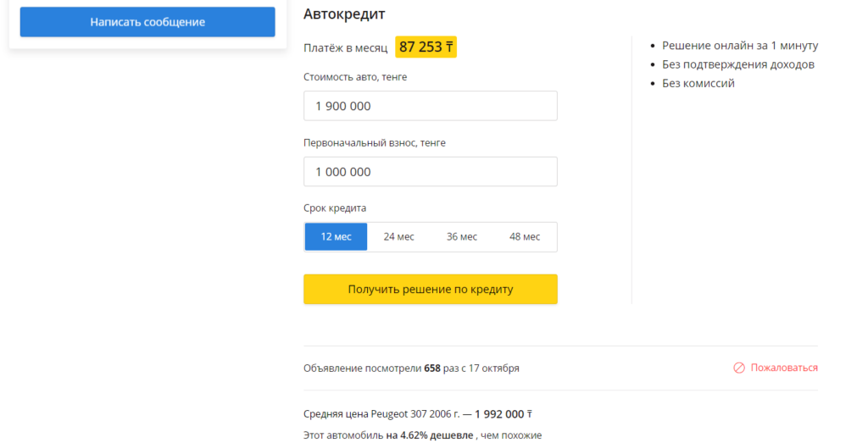
Task: Click the Платёж в месяц label
Action: click(345, 48)
